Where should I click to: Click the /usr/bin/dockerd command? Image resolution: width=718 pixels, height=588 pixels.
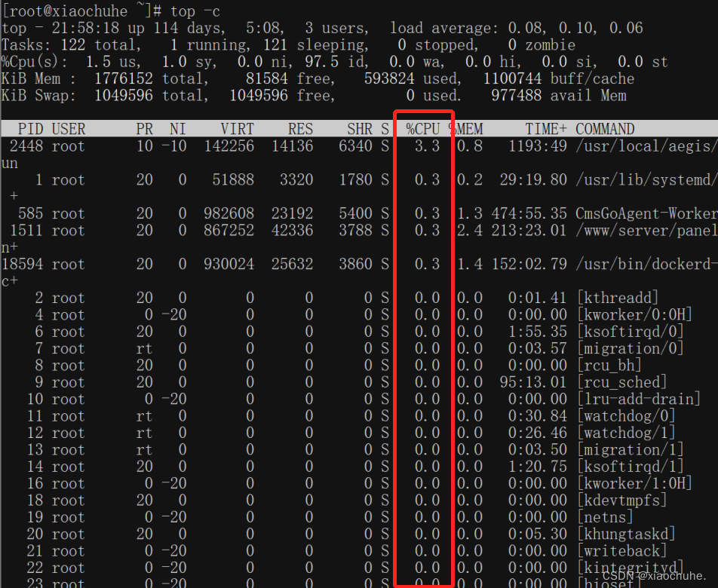(x=646, y=264)
